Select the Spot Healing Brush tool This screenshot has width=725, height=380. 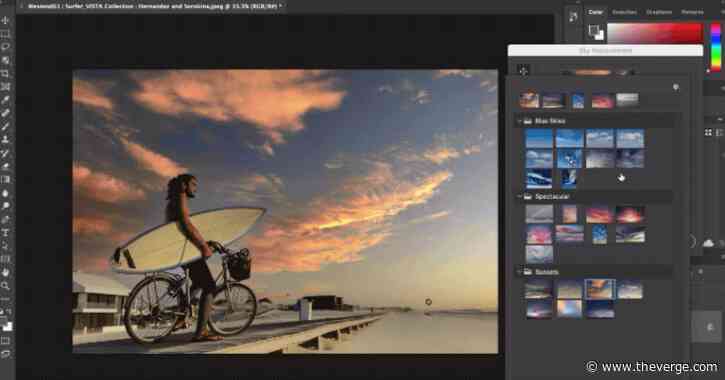coord(6,113)
